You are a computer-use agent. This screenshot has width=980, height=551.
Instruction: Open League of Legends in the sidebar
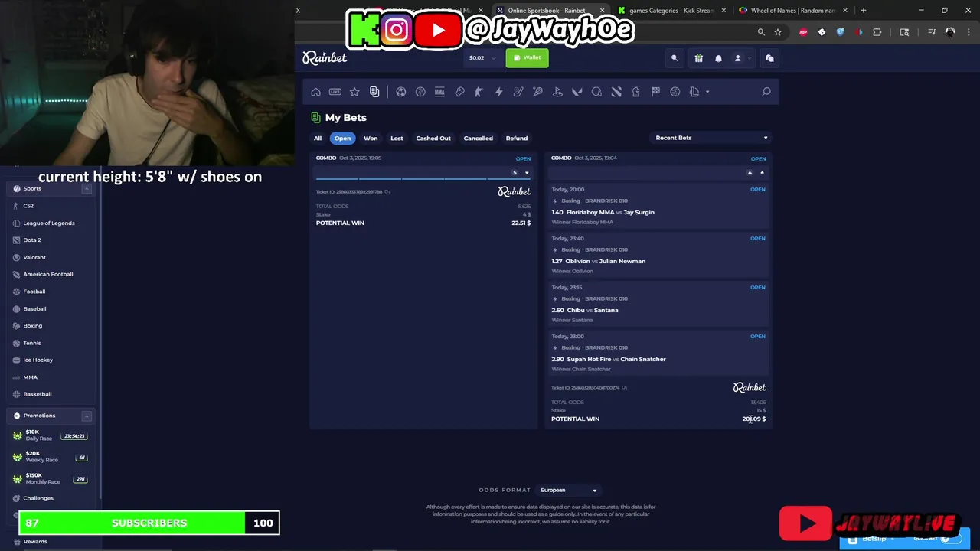(x=48, y=223)
